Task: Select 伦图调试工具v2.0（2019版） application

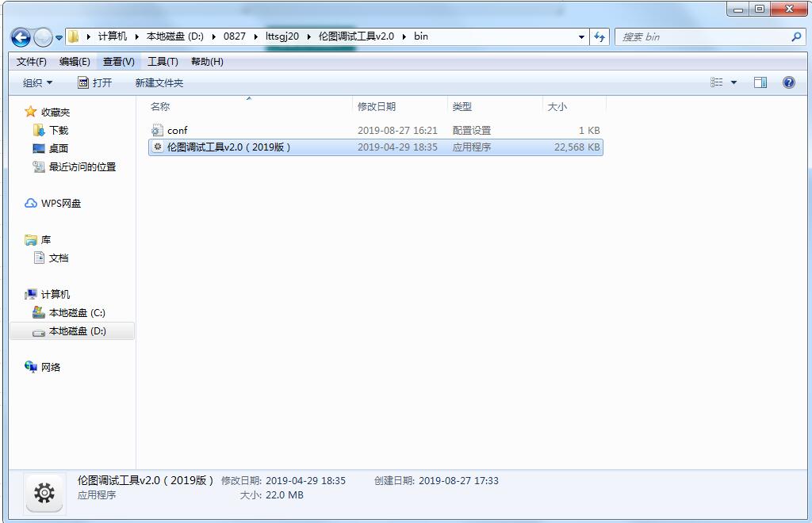Action: click(375, 147)
